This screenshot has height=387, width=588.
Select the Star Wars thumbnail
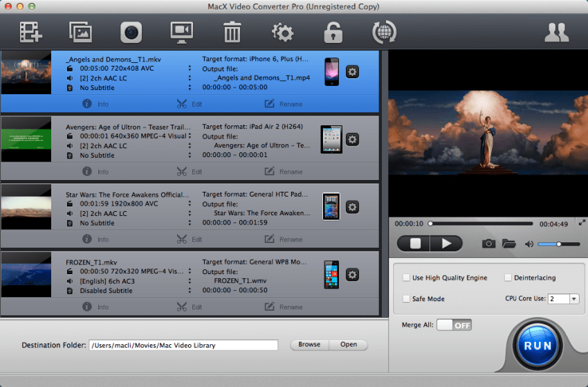[26, 207]
